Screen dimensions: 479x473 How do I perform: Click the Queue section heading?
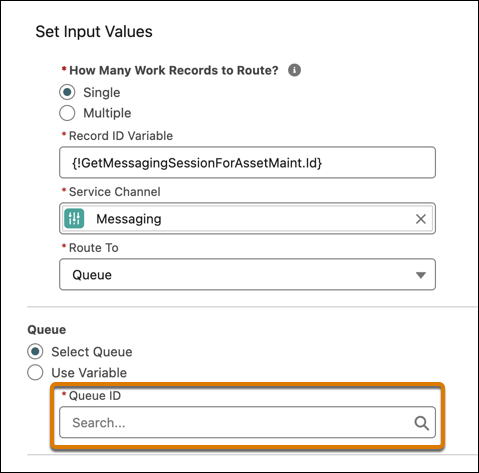(47, 330)
